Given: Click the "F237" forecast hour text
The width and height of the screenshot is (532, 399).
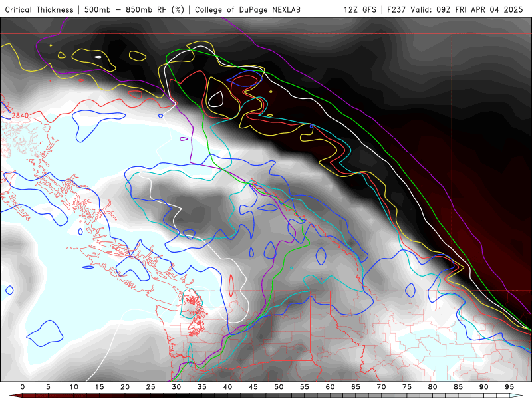Looking at the screenshot, I should pyautogui.click(x=396, y=9).
